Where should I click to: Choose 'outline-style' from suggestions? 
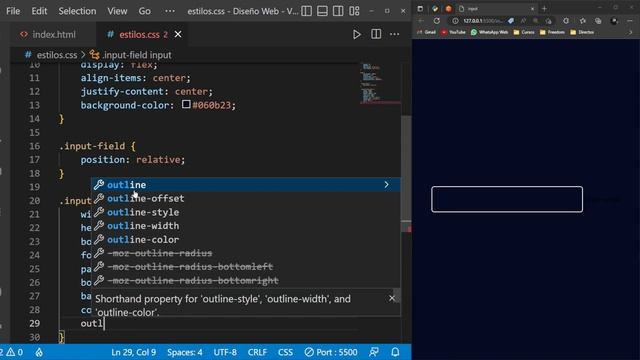(245, 212)
